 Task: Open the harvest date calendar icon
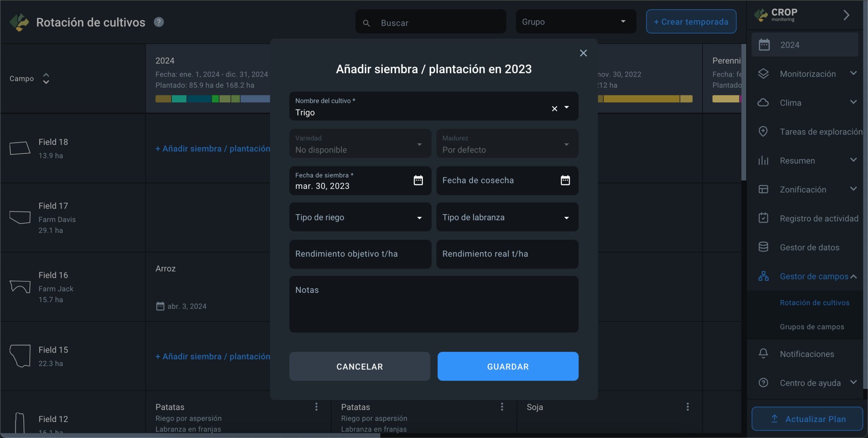pyautogui.click(x=565, y=180)
